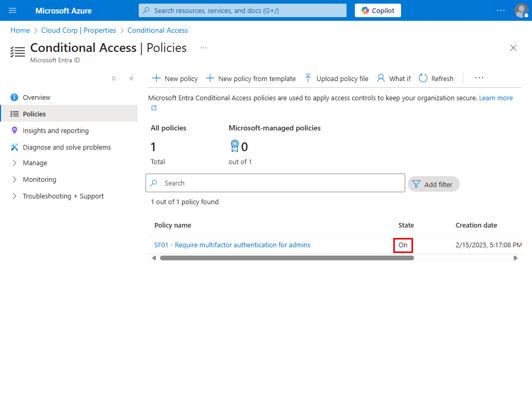This screenshot has height=399, width=532.
Task: Click the Microsoft Azure logo text
Action: coord(63,10)
